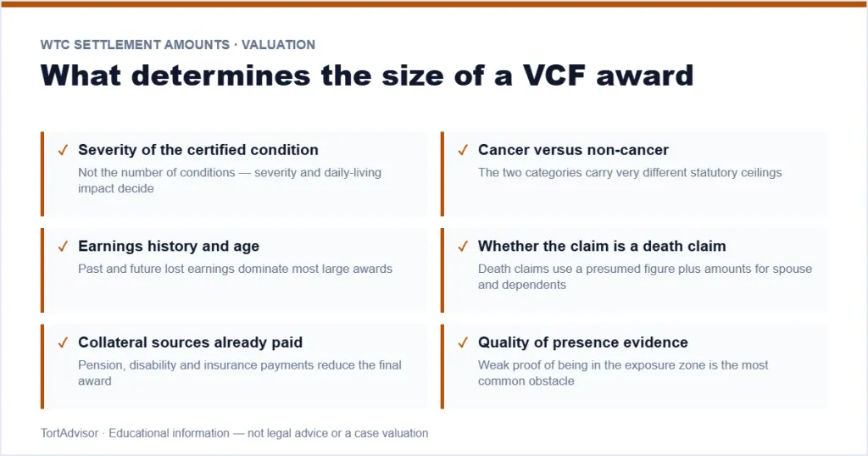
Task: Select the Whether the claim is a death claim heading
Action: (602, 247)
